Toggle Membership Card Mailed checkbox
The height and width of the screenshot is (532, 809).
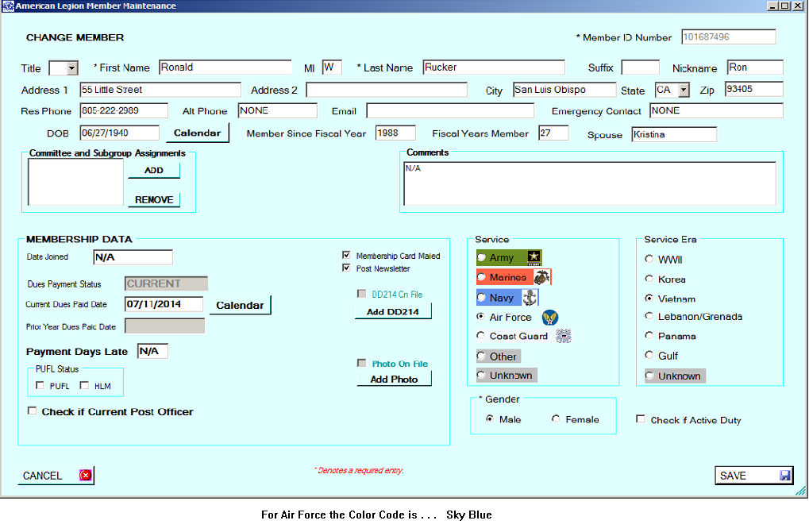click(x=346, y=255)
